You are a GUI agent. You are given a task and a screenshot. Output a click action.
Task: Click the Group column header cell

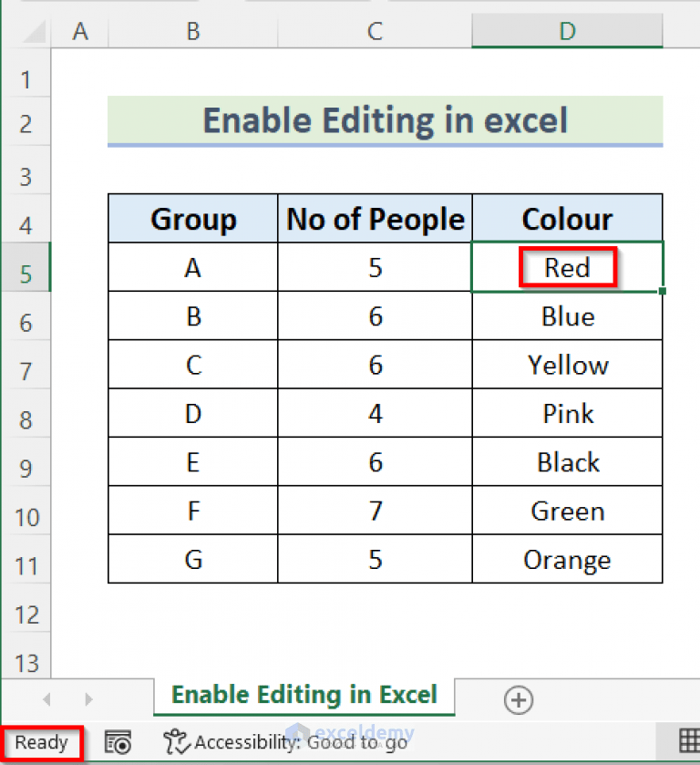click(x=192, y=219)
